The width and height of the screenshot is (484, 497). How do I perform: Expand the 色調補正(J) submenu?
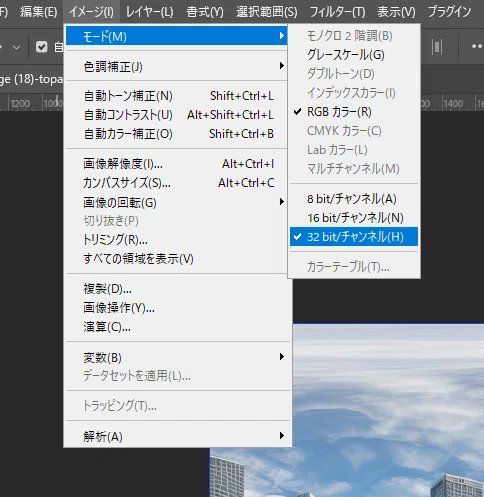point(176,67)
